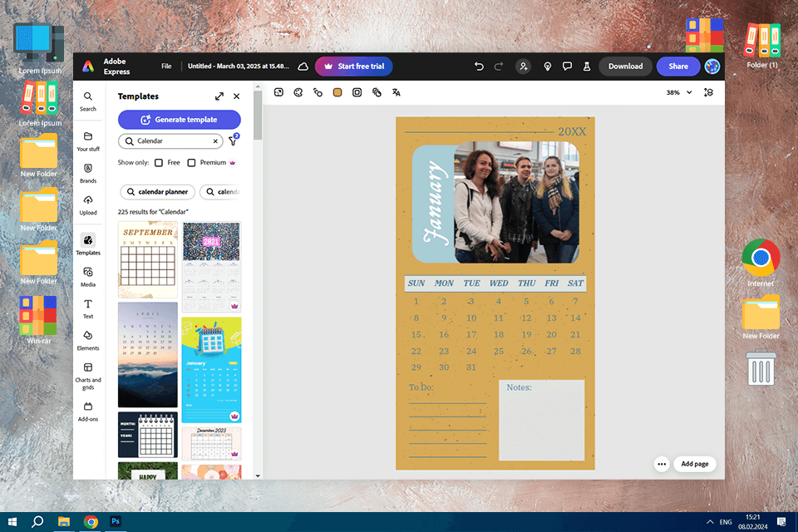Open the Internet Chrome desktop icon
This screenshot has width=798, height=532.
click(761, 263)
